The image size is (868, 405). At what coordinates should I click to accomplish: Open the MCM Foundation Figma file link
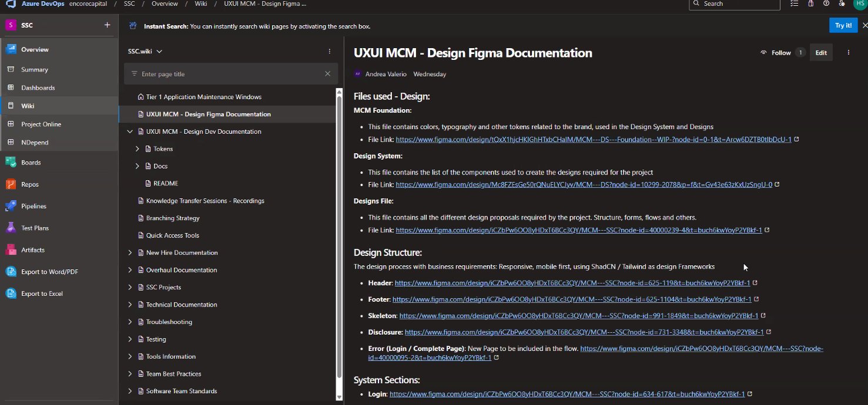pyautogui.click(x=588, y=139)
